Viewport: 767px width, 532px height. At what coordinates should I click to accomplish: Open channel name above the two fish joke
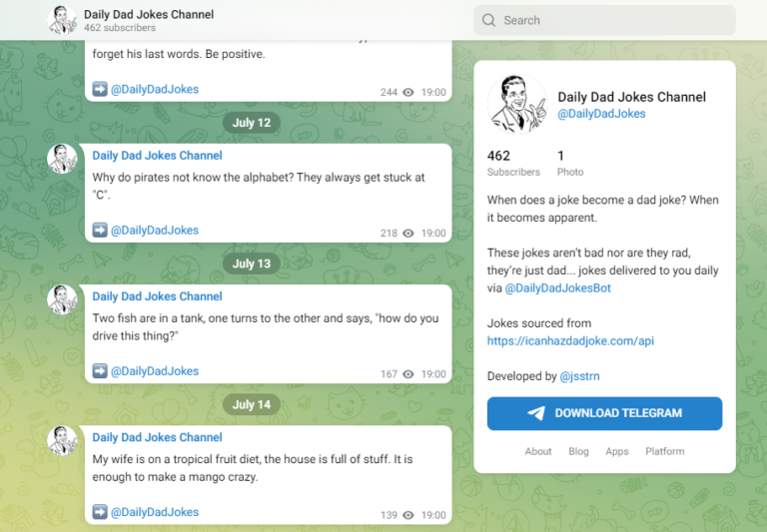[x=157, y=296]
